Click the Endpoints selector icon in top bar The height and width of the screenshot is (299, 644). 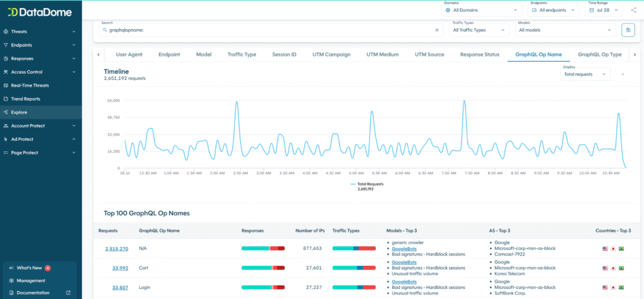(534, 10)
